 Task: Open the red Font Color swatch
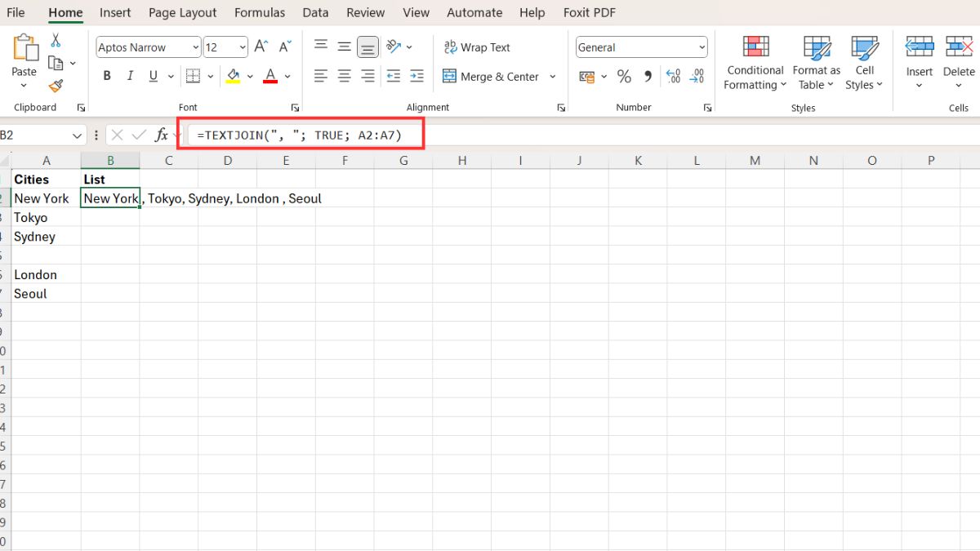(x=269, y=75)
